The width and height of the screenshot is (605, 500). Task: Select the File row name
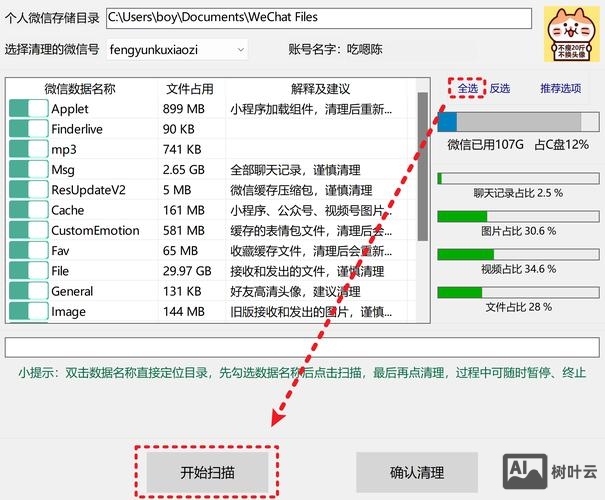click(60, 271)
